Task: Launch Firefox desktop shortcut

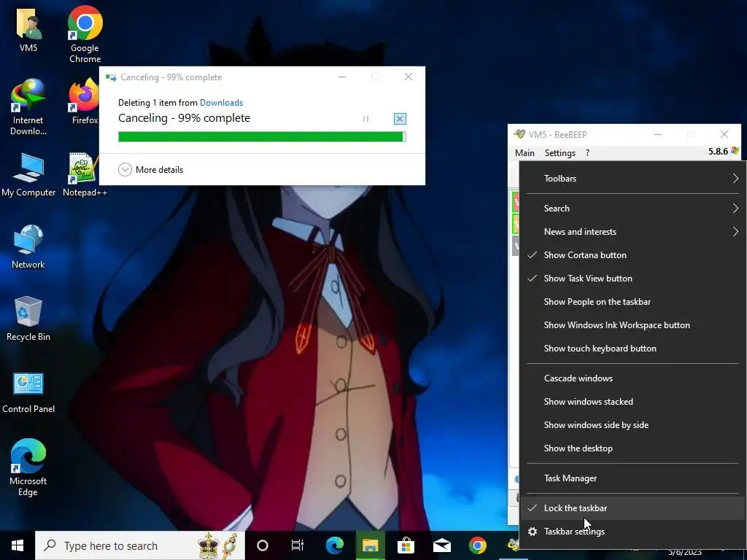Action: coord(85,102)
